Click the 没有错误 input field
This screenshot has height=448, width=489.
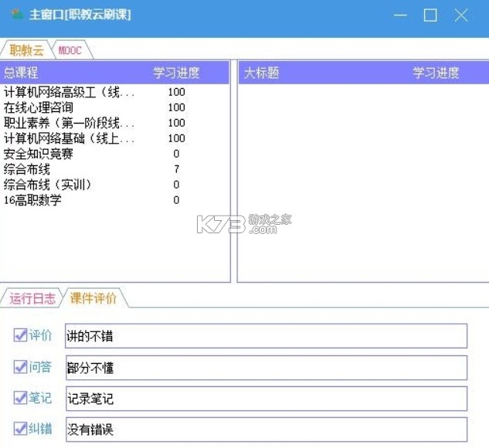pos(266,429)
